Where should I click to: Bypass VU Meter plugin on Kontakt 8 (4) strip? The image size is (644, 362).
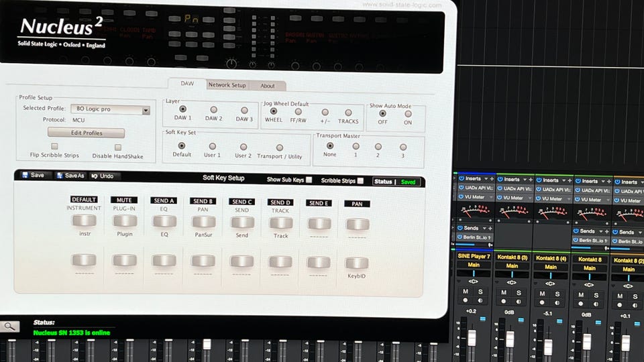coord(539,198)
